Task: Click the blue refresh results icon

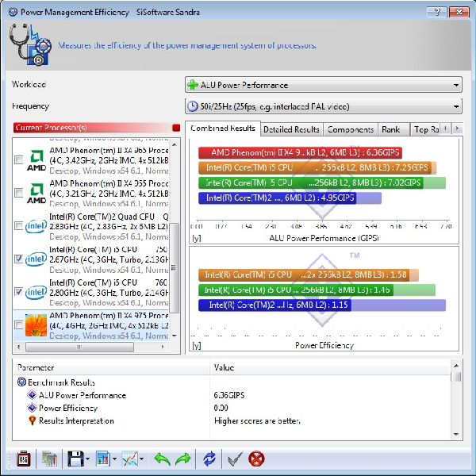Action: pos(209,459)
